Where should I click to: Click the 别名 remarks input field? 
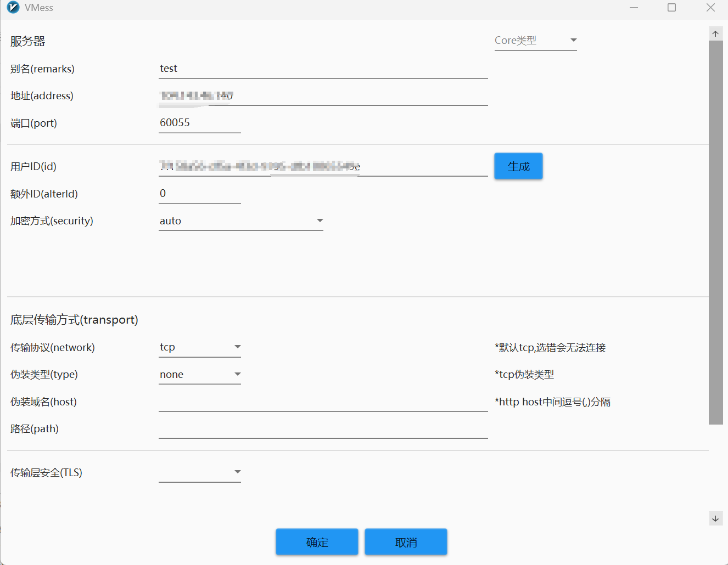click(323, 69)
